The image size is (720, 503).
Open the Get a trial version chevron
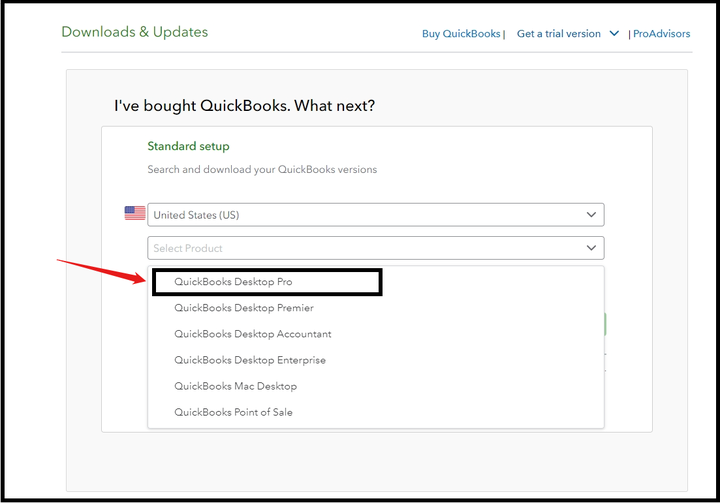[x=615, y=33]
